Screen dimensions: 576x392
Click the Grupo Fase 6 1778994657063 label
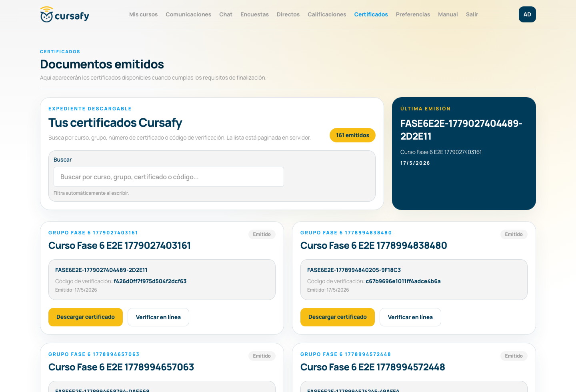(x=94, y=354)
